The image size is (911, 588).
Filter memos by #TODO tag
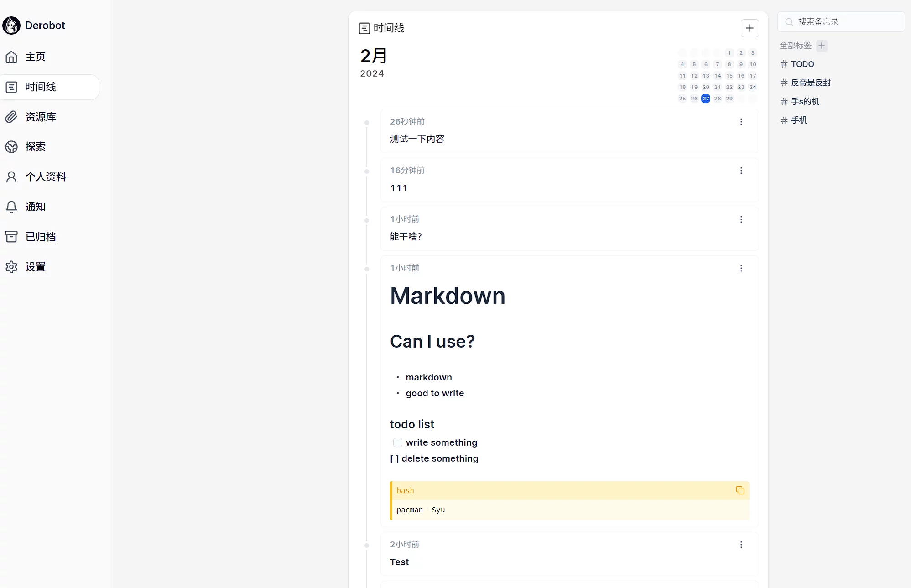[802, 64]
